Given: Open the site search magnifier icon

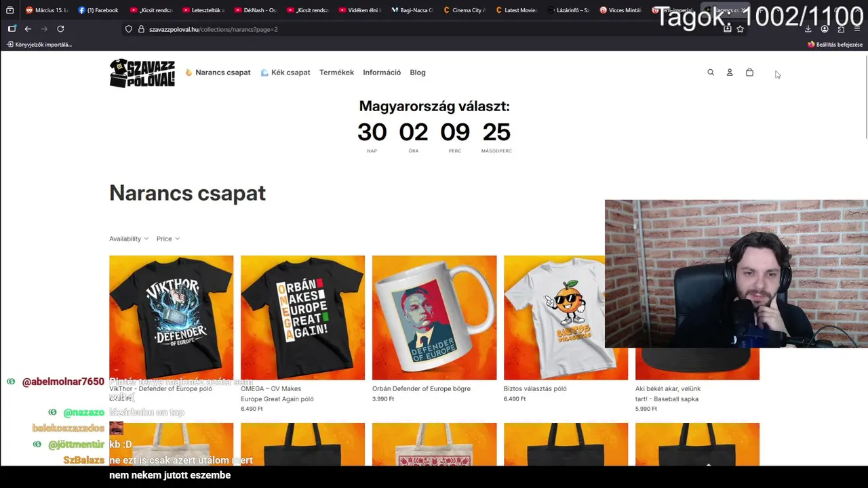Looking at the screenshot, I should coord(711,73).
